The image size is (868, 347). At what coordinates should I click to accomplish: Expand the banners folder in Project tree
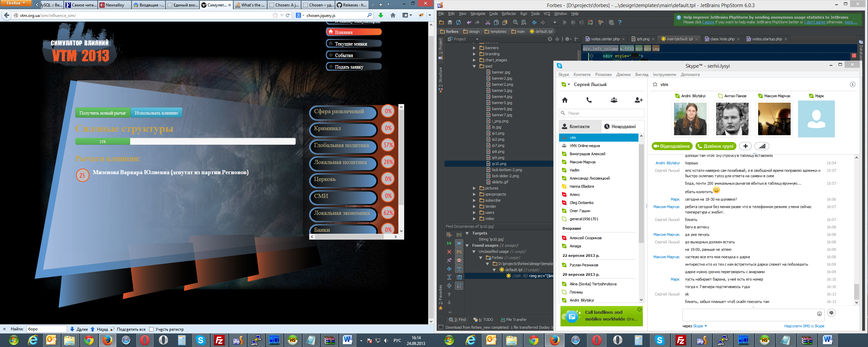click(474, 48)
